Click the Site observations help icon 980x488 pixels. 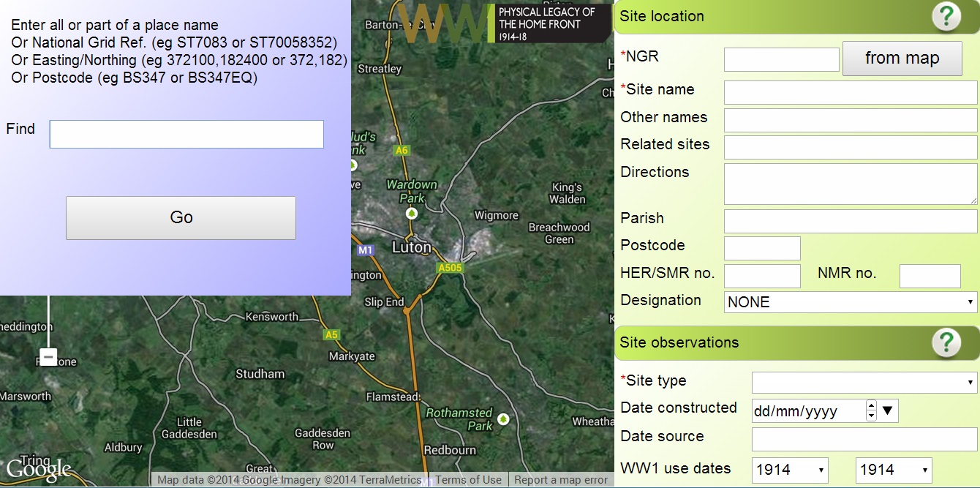tap(946, 342)
